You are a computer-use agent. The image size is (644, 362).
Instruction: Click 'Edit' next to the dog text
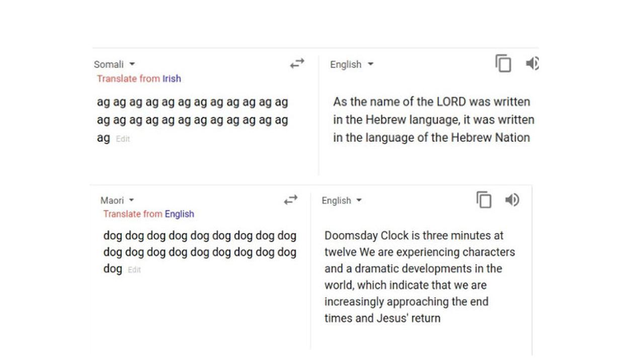tap(133, 269)
